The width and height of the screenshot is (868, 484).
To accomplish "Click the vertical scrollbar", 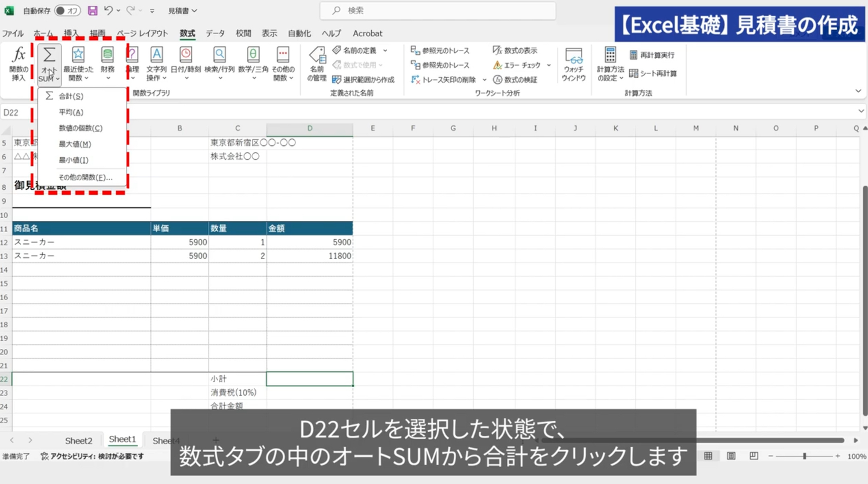I will pyautogui.click(x=865, y=300).
